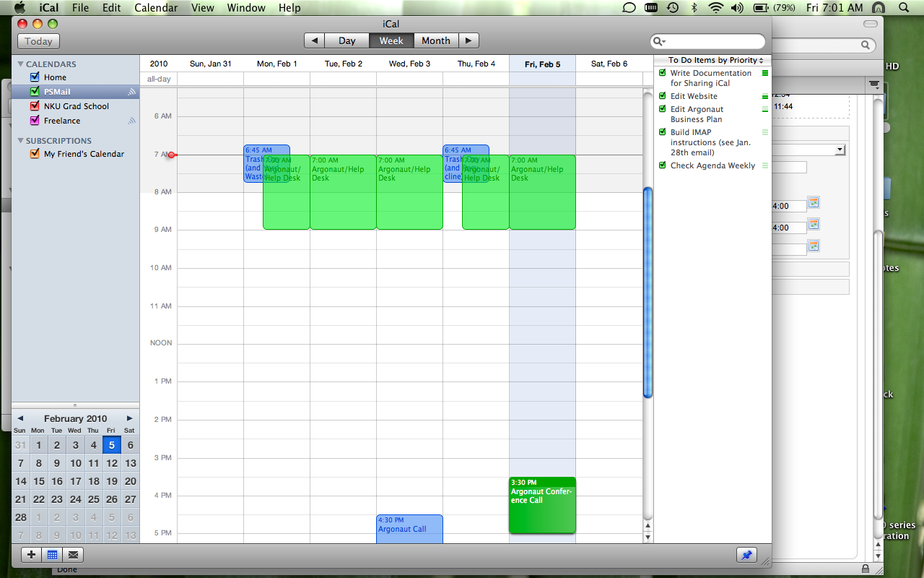
Task: Toggle the mini-month calendar view icon
Action: (52, 555)
